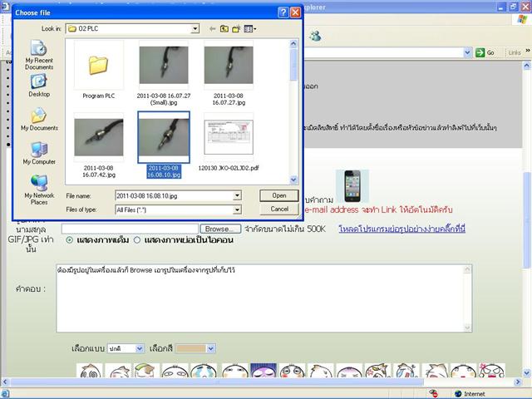532x399 pixels.
Task: Open the File name dropdown list
Action: [x=237, y=196]
